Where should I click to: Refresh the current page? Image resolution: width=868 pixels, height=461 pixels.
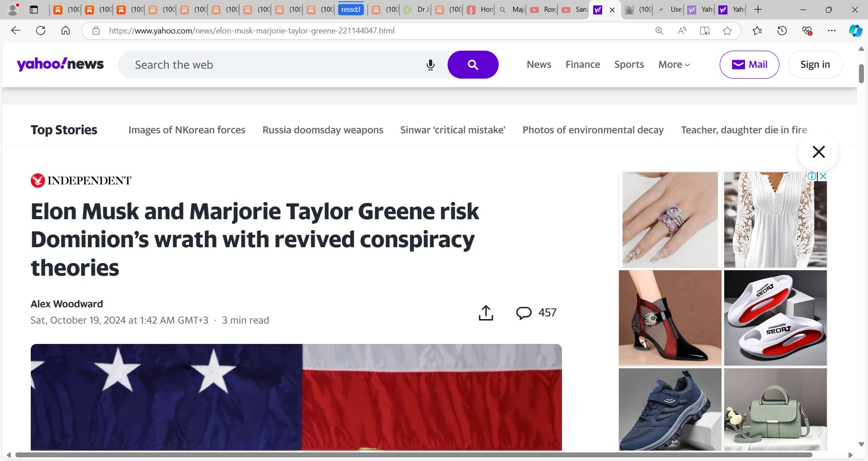(x=41, y=30)
